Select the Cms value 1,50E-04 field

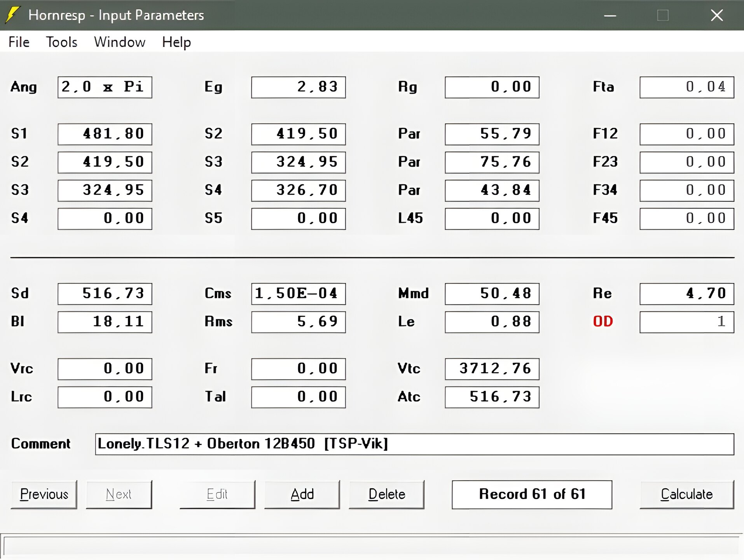click(298, 294)
